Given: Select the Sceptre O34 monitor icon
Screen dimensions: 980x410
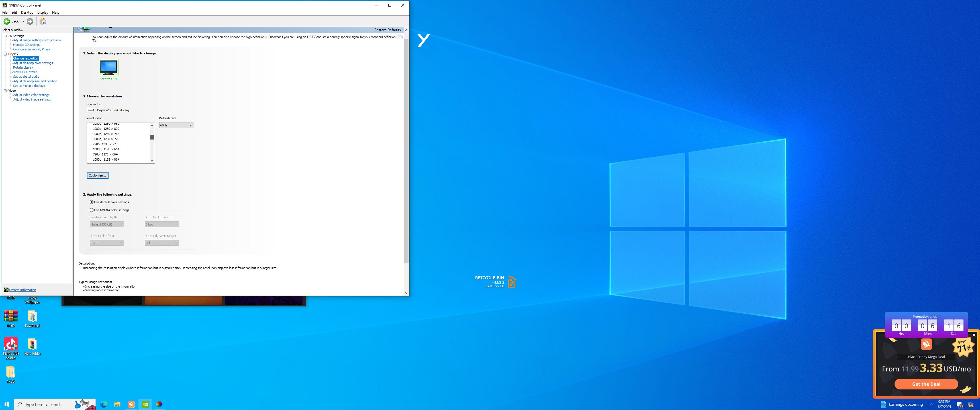Looking at the screenshot, I should [109, 67].
